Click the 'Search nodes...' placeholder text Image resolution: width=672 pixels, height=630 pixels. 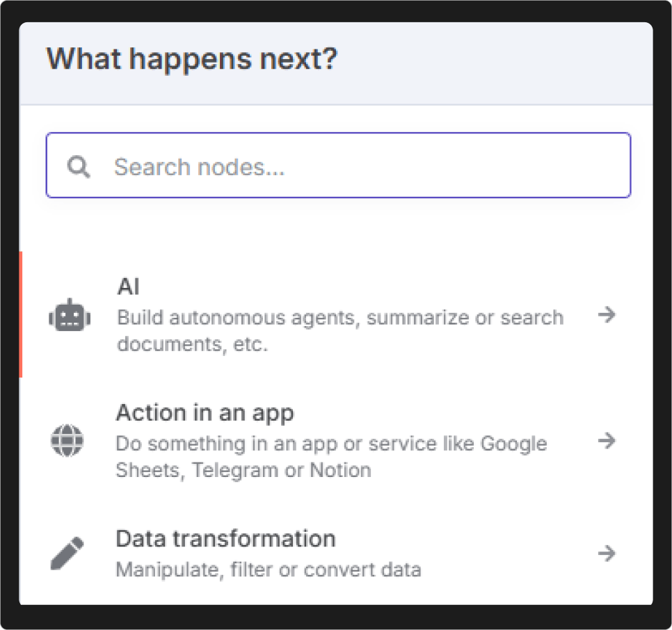tap(199, 167)
